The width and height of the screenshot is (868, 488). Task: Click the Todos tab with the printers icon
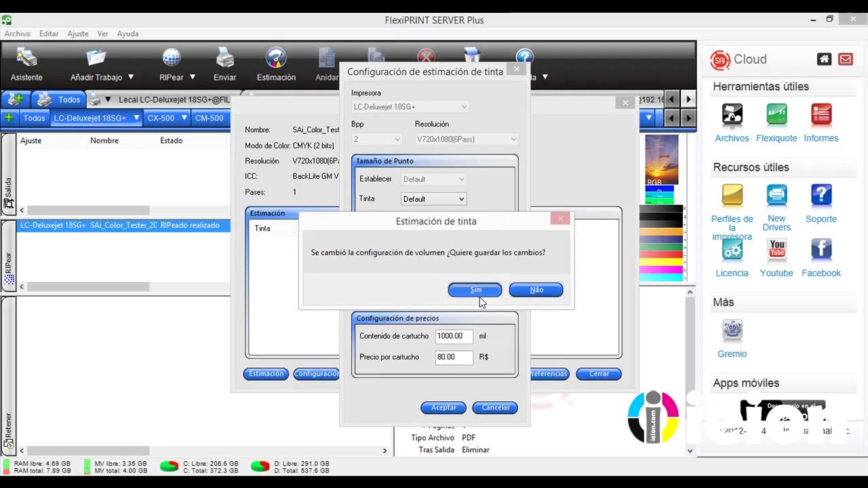coord(59,100)
